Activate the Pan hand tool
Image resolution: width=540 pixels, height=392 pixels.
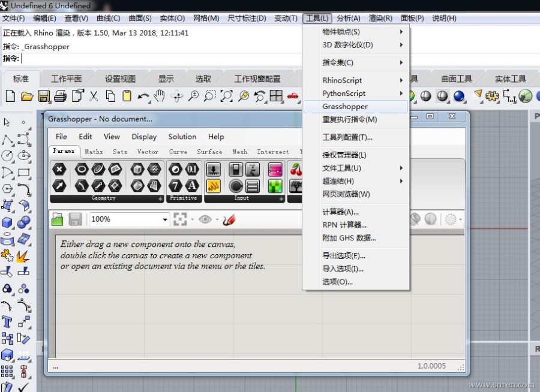tap(159, 96)
